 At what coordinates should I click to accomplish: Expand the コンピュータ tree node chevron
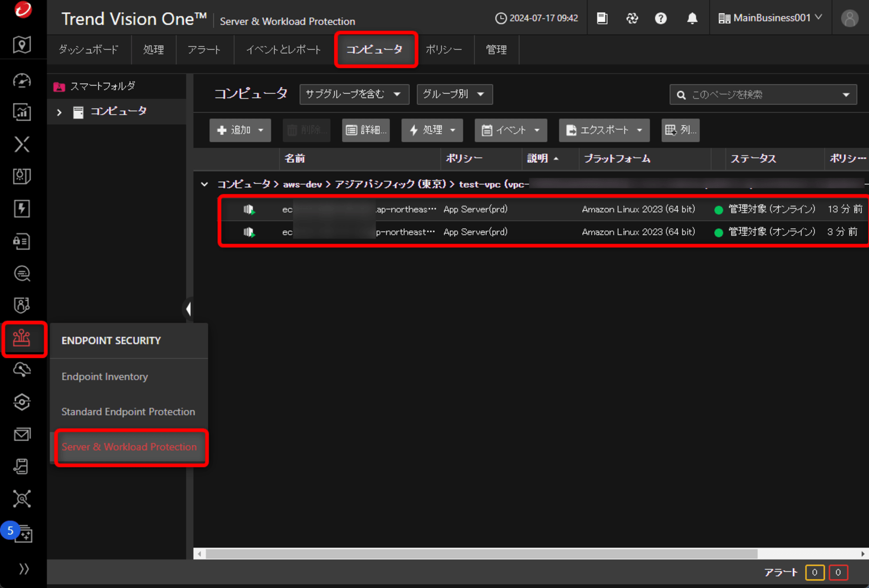pos(60,112)
